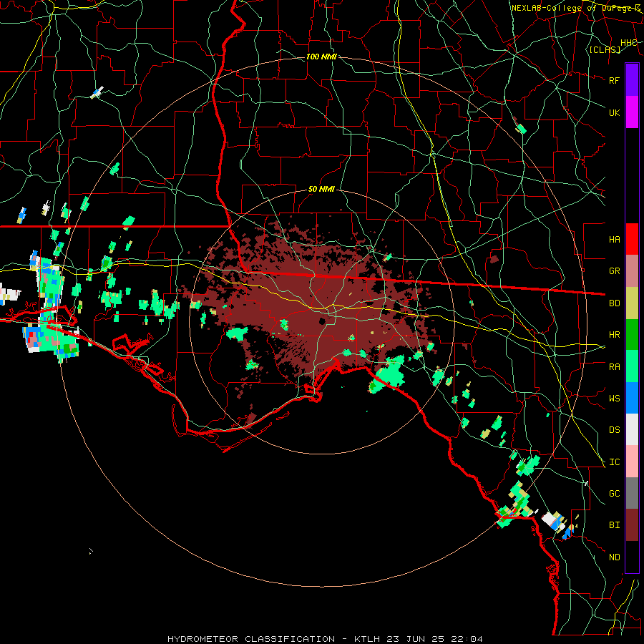The height and width of the screenshot is (644, 644).
Task: Click the WS legend label
Action: (x=615, y=398)
